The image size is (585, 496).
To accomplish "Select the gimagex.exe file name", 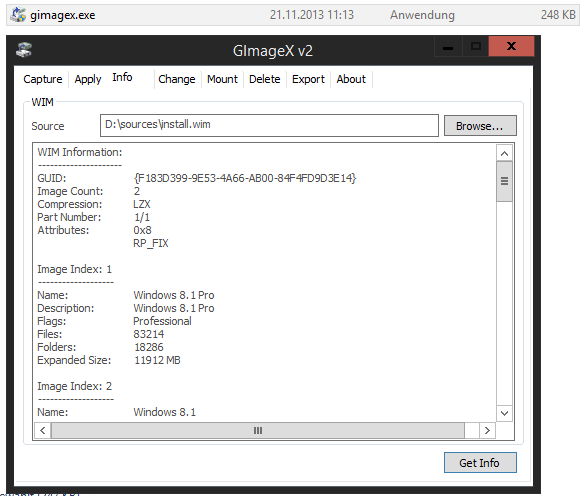I will [63, 15].
